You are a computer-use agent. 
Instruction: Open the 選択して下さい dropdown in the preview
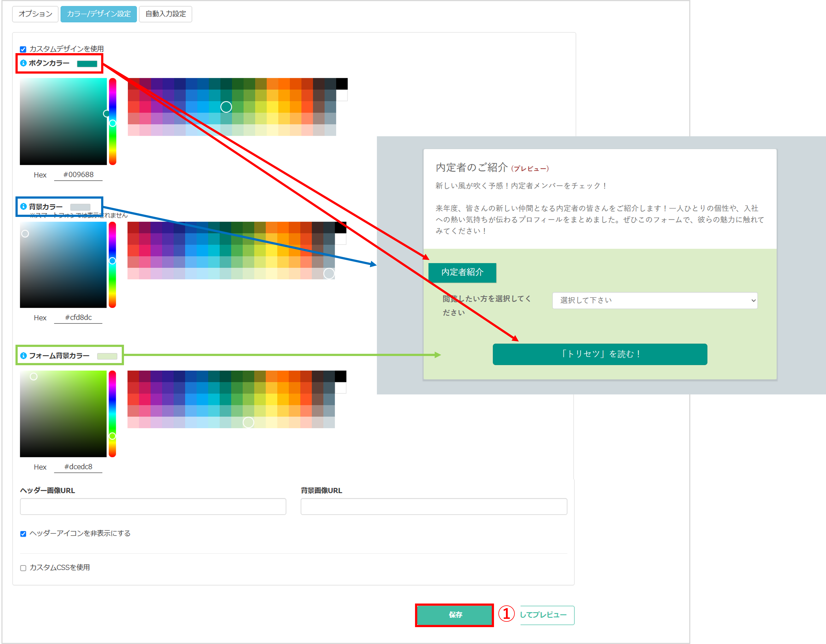655,301
